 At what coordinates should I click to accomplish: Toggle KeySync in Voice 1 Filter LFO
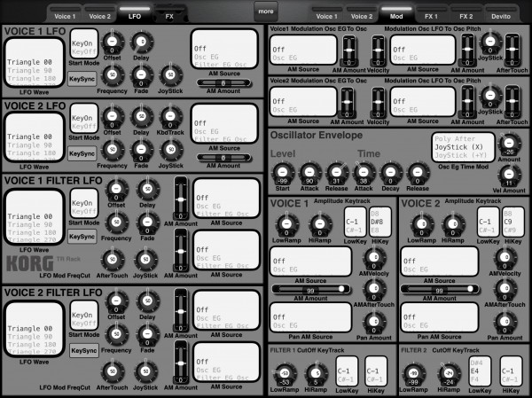pos(82,237)
